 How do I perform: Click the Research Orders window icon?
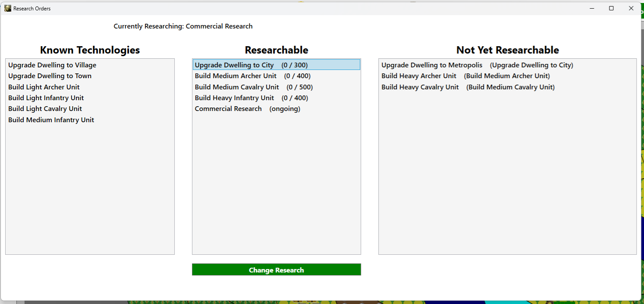click(x=8, y=8)
